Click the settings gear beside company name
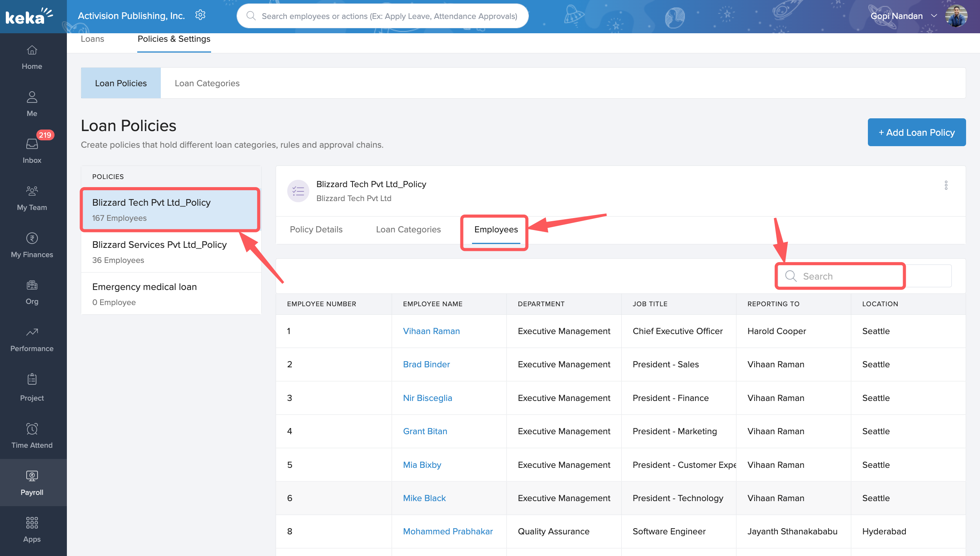980x556 pixels. (x=200, y=15)
